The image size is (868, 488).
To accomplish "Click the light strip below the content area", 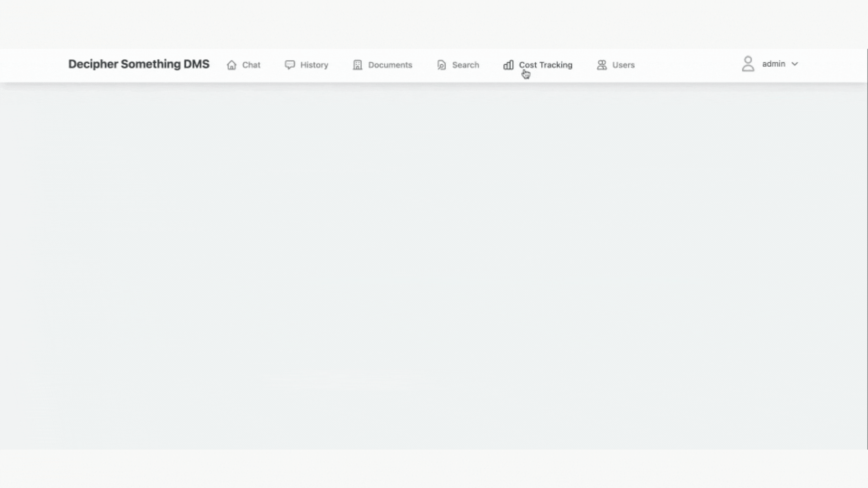I will 434,468.
